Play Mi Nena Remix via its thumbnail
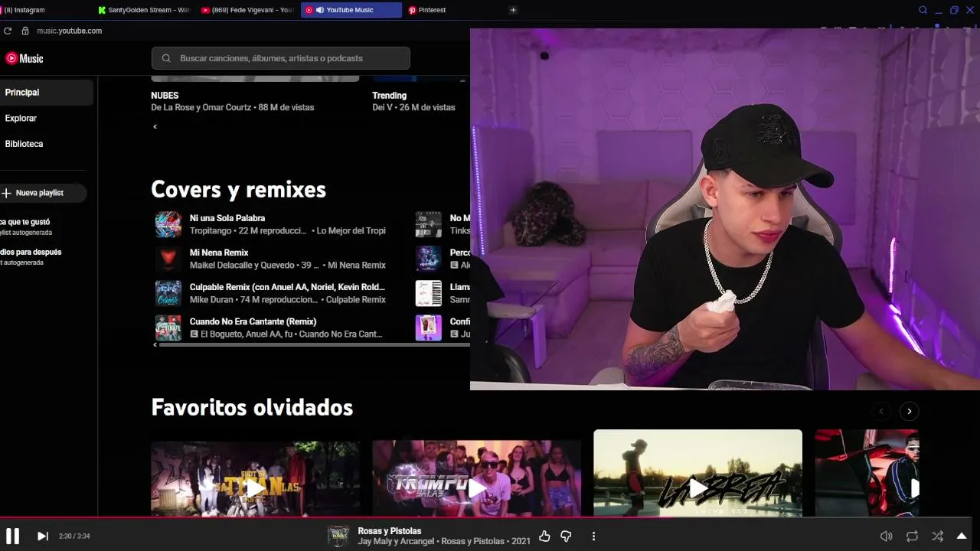980x551 pixels. 168,259
